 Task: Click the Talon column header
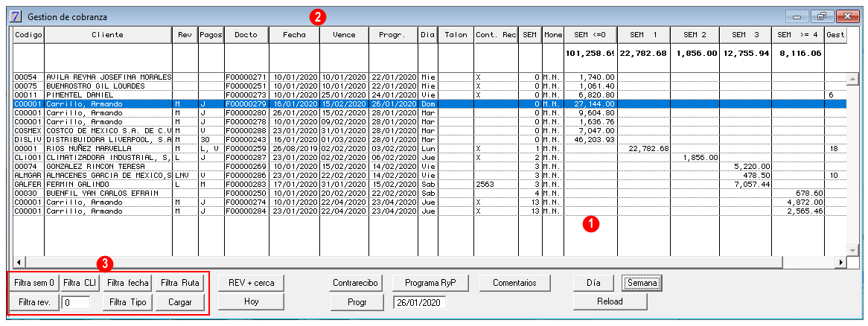click(456, 35)
